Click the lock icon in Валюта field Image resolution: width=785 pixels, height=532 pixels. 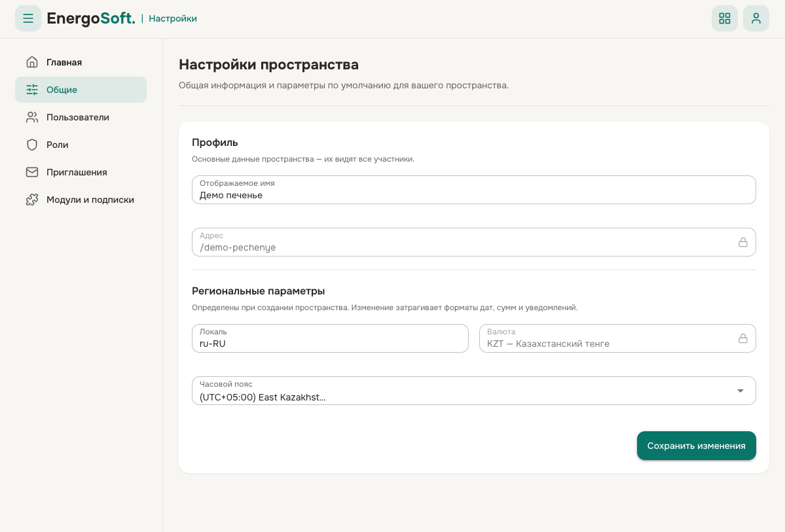[x=743, y=338]
